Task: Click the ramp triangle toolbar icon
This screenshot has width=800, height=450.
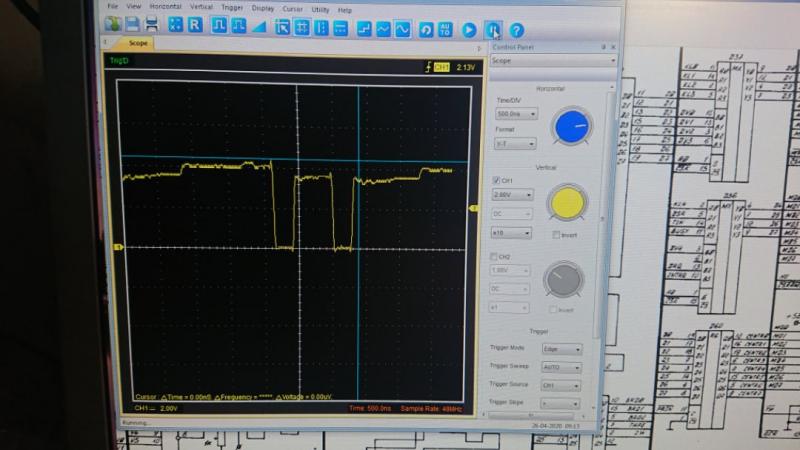Action: (x=259, y=27)
